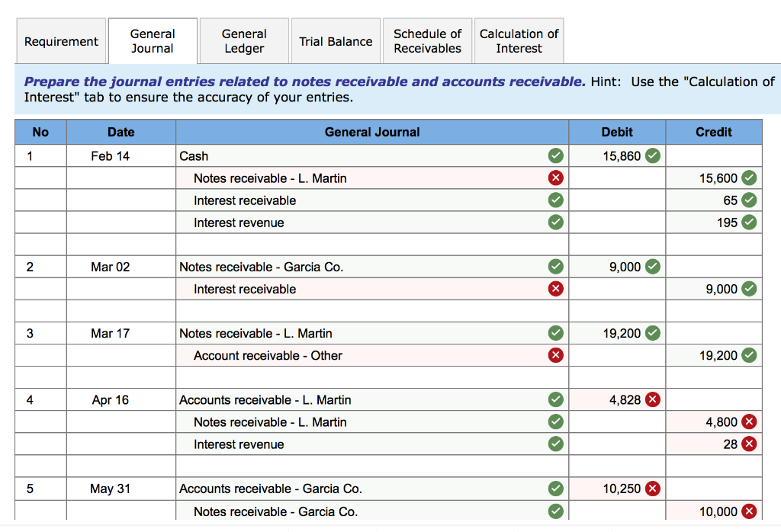Click red X beside 4,800 credit

pyautogui.click(x=749, y=422)
